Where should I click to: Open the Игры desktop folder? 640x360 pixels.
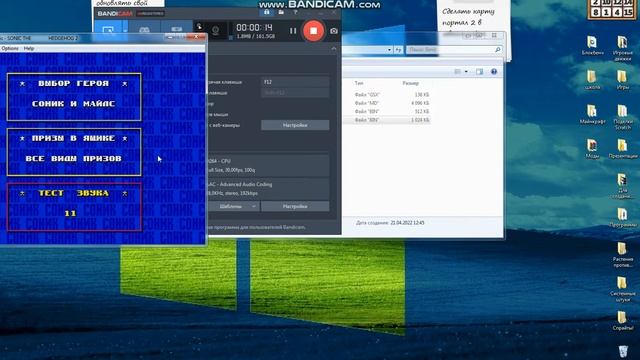(x=622, y=80)
